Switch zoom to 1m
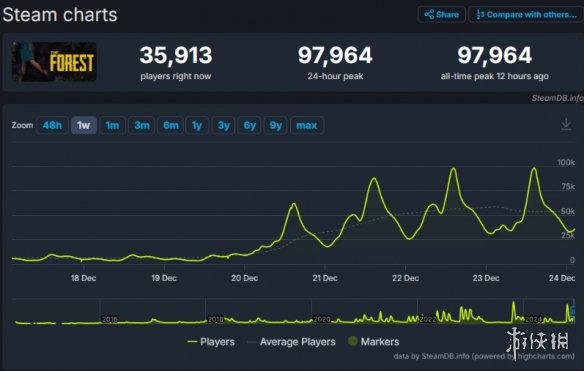The image size is (584, 371). coord(112,125)
